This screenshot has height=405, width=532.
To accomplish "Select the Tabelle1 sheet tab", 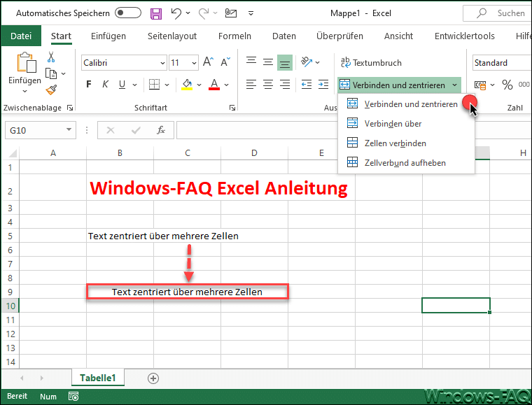I will click(98, 378).
